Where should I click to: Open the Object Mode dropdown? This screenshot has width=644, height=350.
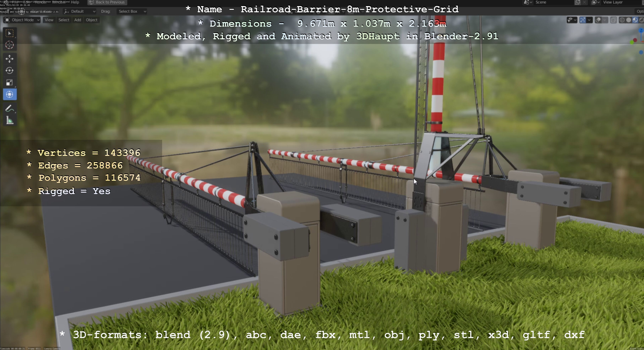pos(22,20)
